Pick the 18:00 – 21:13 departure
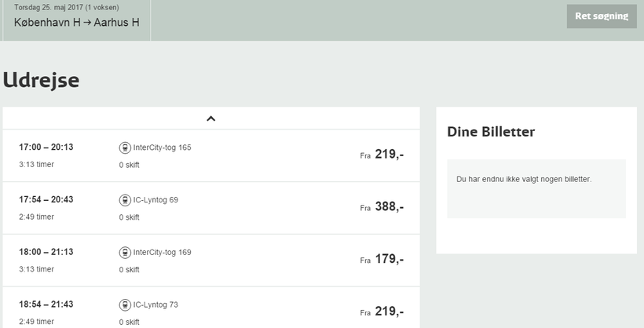Viewport: 644px width, 328px height. (46, 253)
